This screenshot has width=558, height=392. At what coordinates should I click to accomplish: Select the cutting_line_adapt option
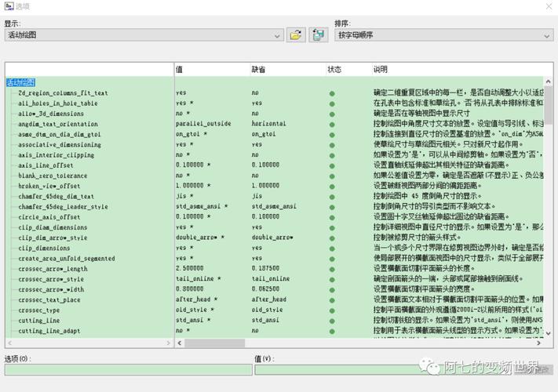[49, 331]
